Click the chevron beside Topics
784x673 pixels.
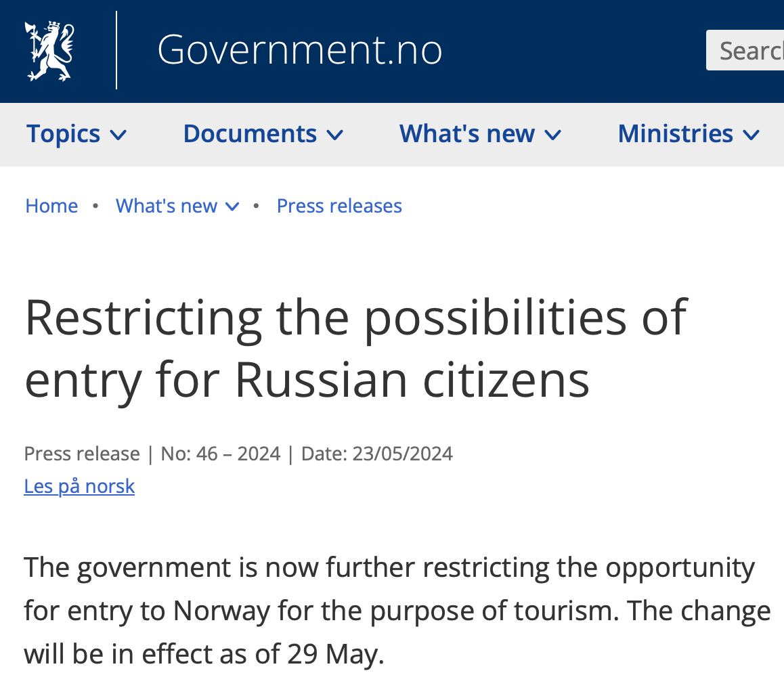[118, 135]
